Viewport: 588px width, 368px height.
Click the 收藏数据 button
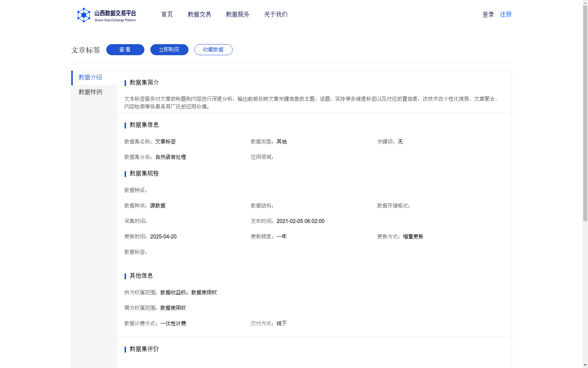coord(214,50)
